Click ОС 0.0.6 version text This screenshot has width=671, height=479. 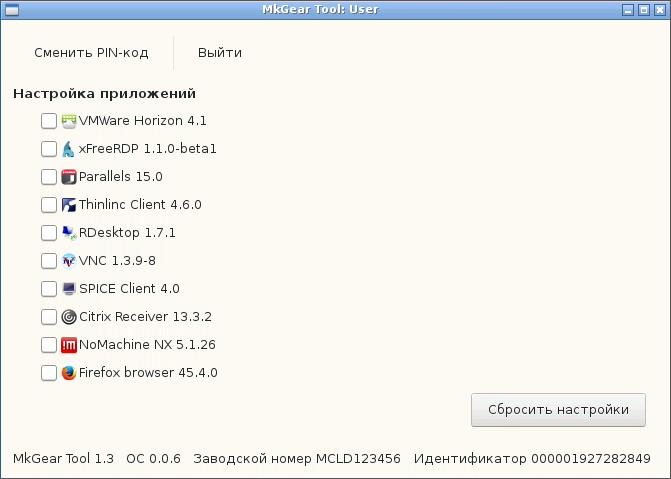[x=153, y=459]
